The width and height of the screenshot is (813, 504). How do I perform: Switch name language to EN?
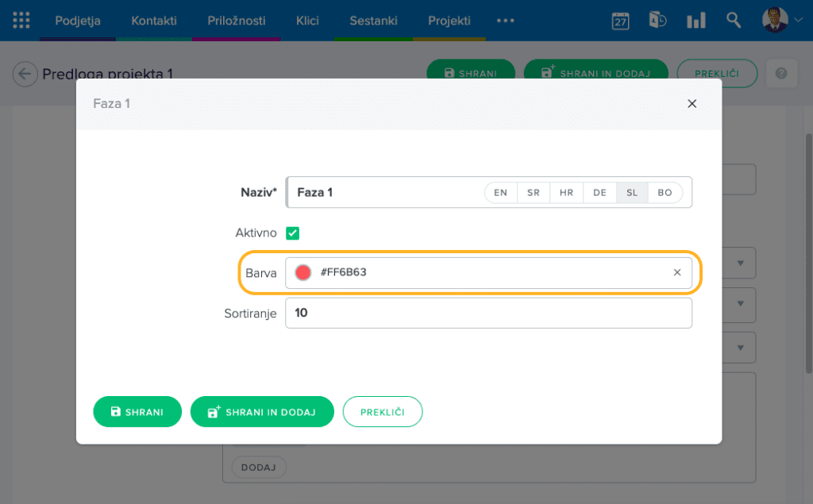500,193
